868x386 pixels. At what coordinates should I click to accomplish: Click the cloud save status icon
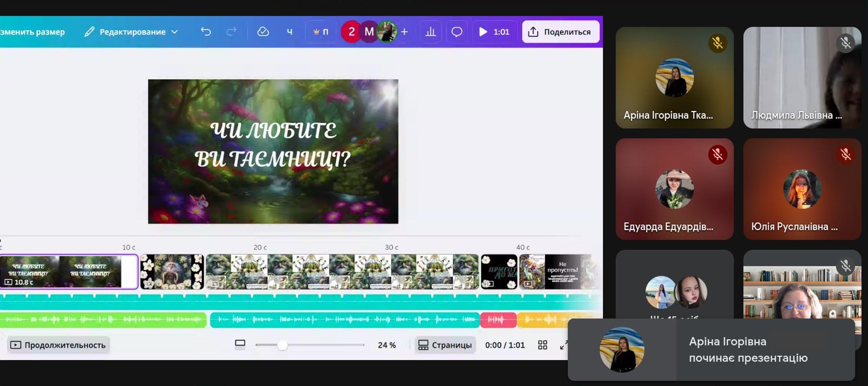(263, 32)
